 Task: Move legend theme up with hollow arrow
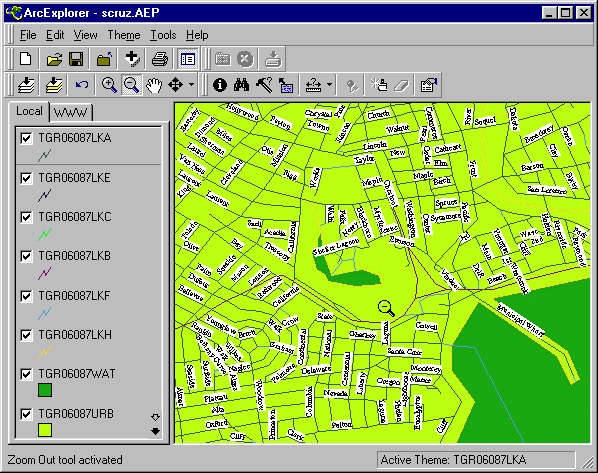click(155, 417)
